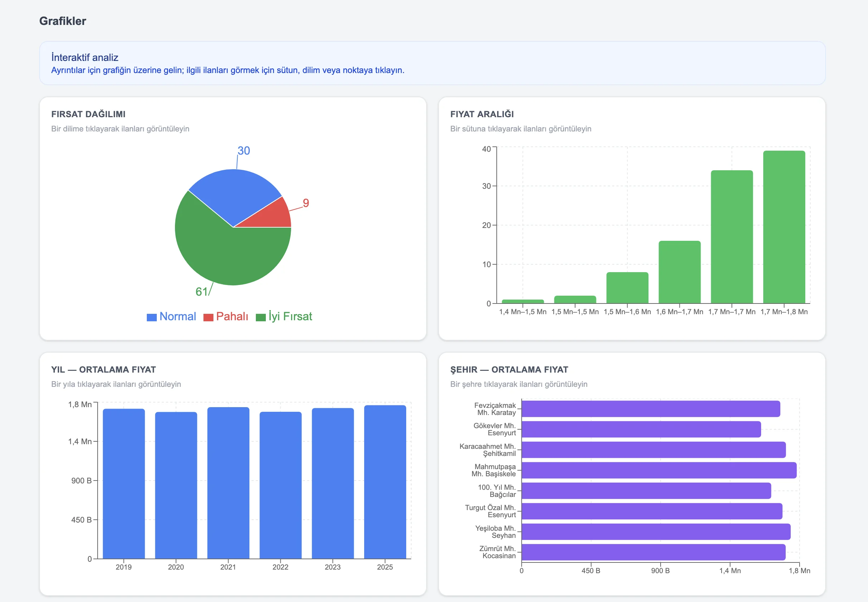The image size is (868, 602).
Task: Click the Fevziçakmak Mh. Karatay bar
Action: pyautogui.click(x=651, y=409)
